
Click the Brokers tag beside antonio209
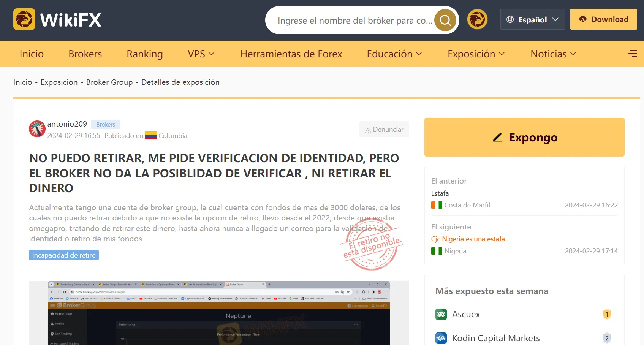tap(106, 124)
